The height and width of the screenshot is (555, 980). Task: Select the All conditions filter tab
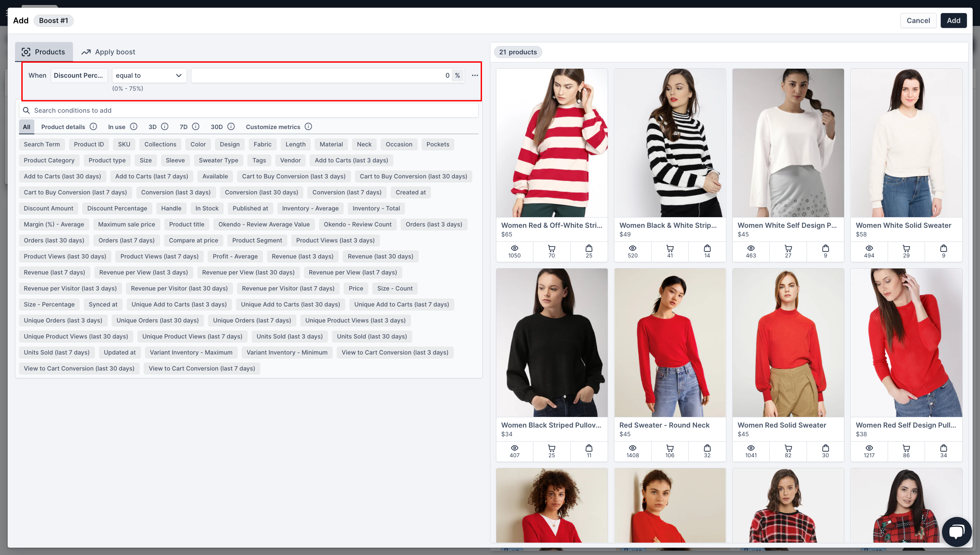point(26,126)
